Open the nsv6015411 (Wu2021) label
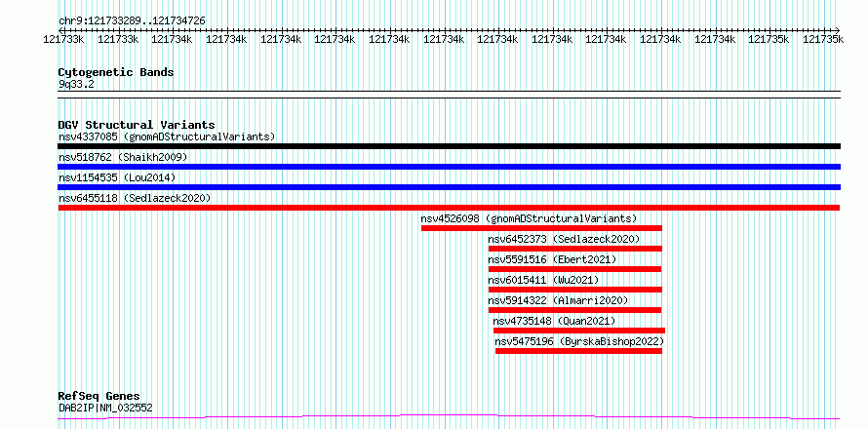Screen dimensions: 868x429 coord(543,280)
